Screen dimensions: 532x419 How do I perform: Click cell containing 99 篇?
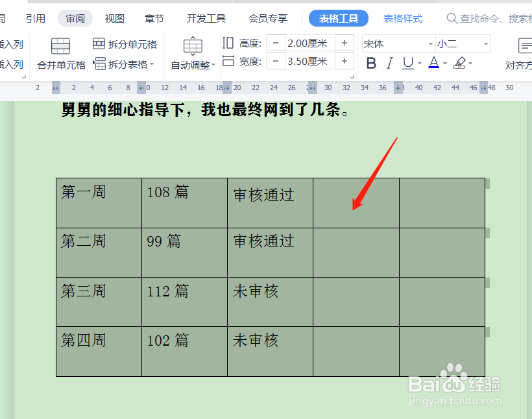[x=184, y=252]
